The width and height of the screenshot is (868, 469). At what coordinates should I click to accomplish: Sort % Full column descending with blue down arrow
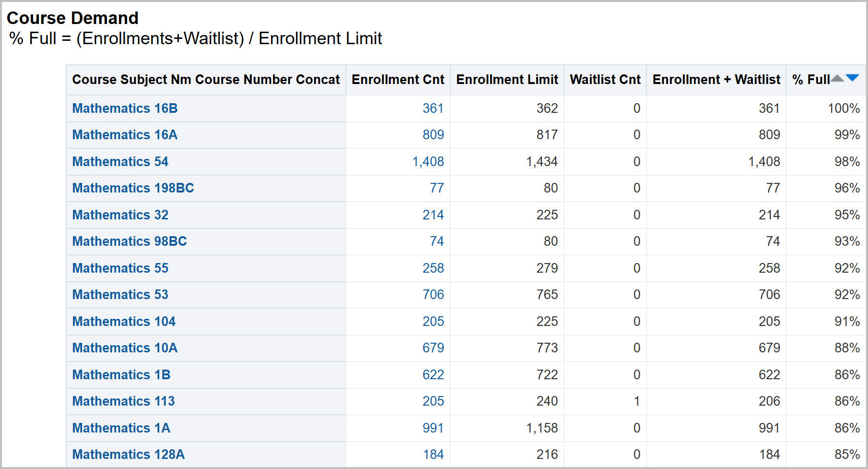(852, 78)
